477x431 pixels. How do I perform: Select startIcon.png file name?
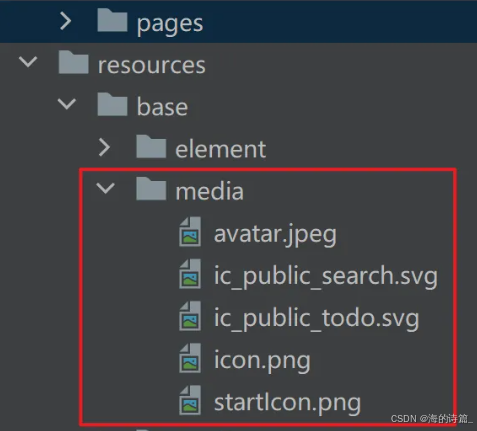[287, 403]
